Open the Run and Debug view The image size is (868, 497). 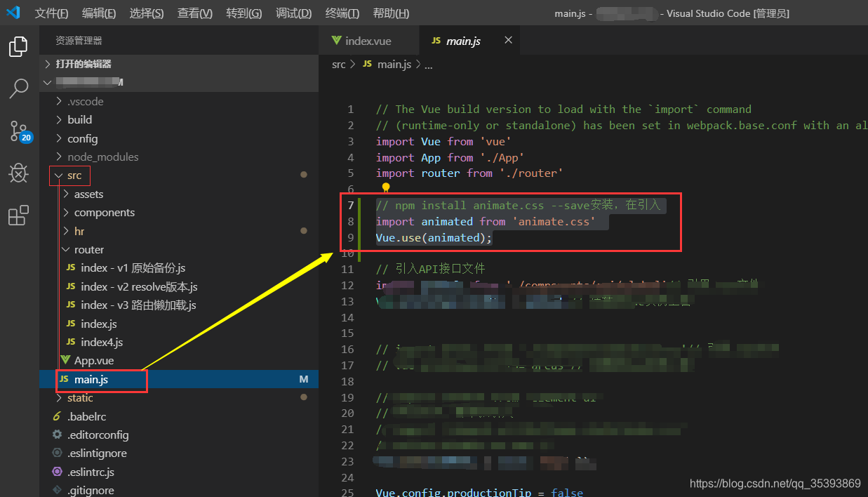point(18,173)
